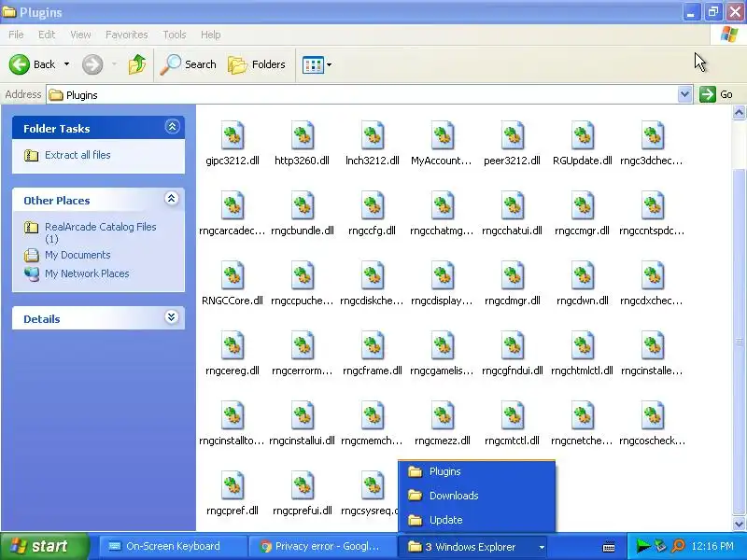Click the Address bar field

(363, 95)
